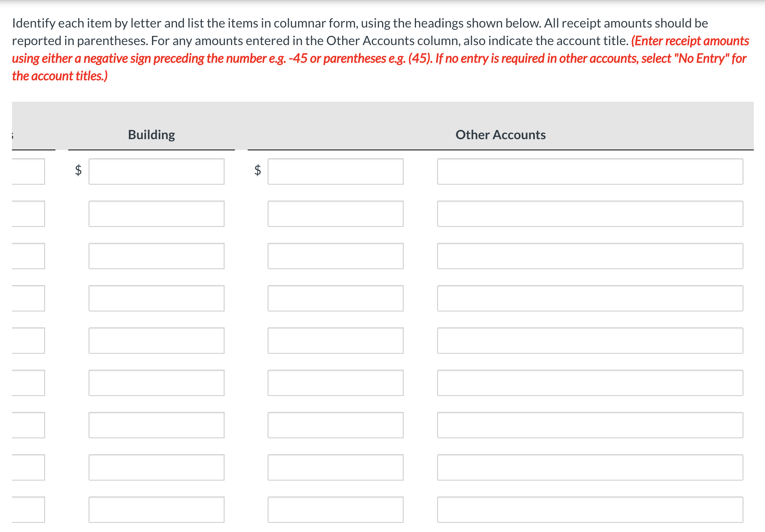Click the Other Accounts column heading

(500, 134)
